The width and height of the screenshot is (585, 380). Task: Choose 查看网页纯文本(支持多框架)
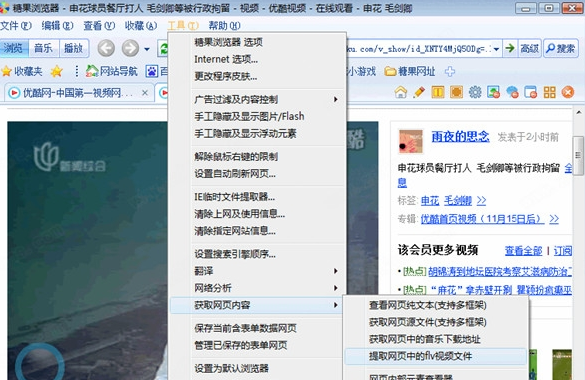tap(435, 305)
